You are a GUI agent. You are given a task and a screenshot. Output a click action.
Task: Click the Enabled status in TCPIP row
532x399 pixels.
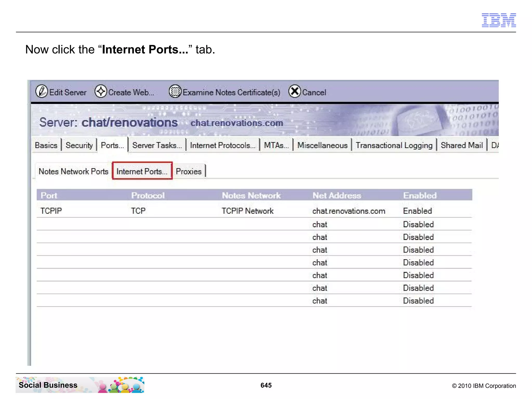417,211
